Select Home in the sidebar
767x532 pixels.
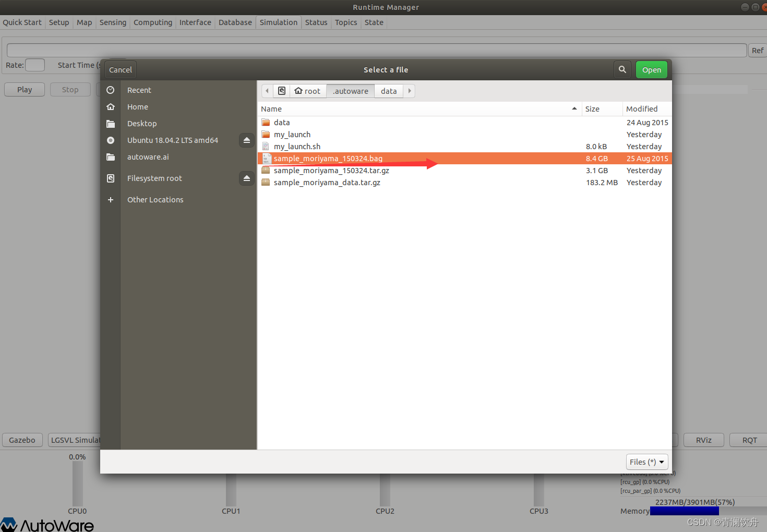(x=138, y=107)
